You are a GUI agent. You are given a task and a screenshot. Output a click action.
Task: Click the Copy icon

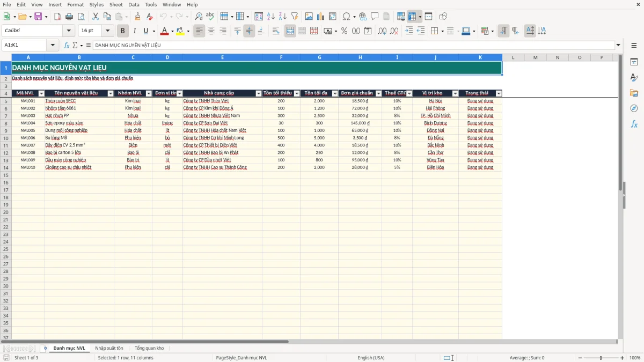(x=107, y=17)
